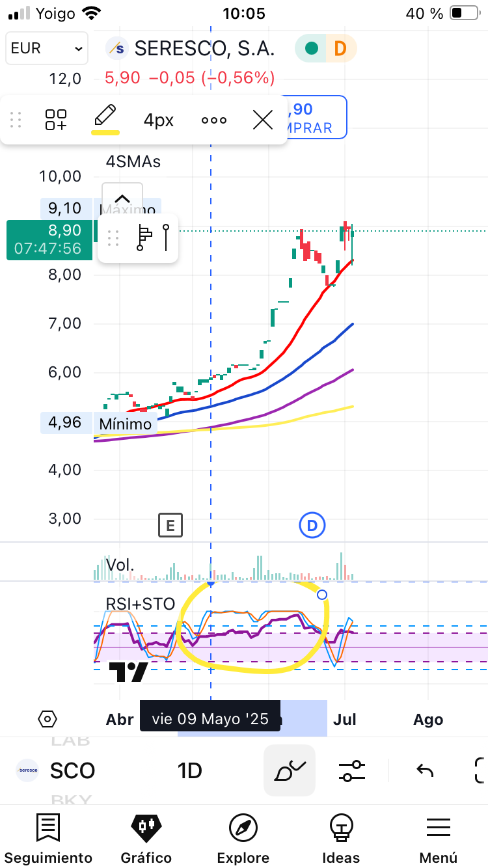488x868 pixels.
Task: Tap the TradingView logo on the chart
Action: [128, 672]
